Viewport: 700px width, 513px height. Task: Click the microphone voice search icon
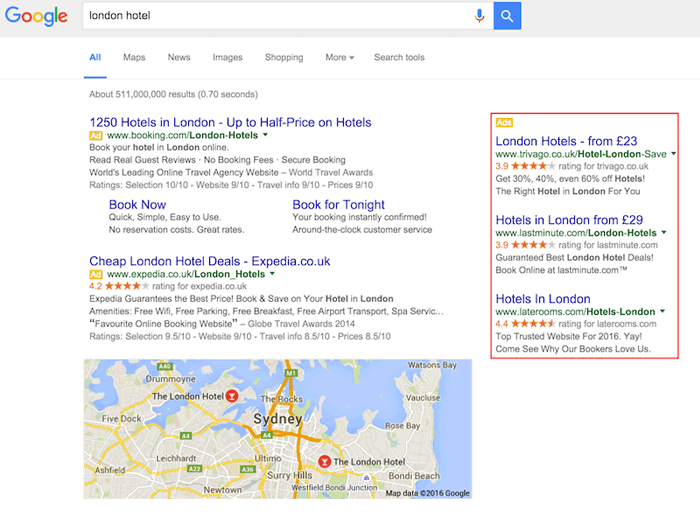[x=479, y=16]
